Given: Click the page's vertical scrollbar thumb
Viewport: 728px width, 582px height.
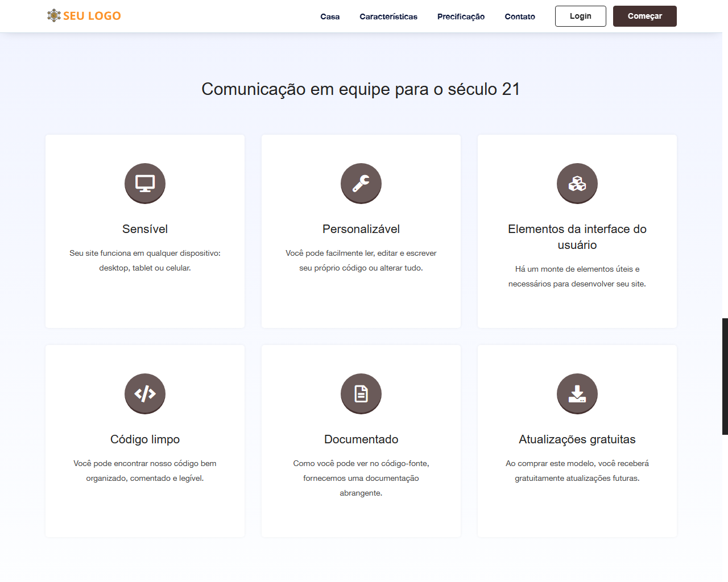Looking at the screenshot, I should click(725, 376).
